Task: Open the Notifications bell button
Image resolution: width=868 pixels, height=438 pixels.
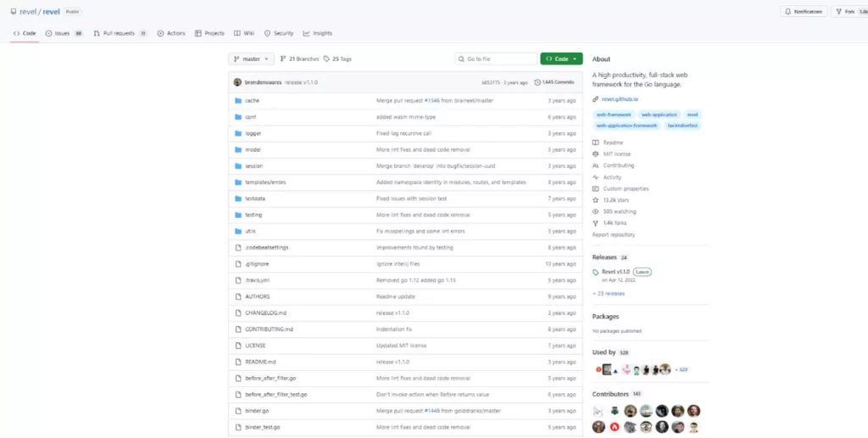Action: pyautogui.click(x=803, y=12)
